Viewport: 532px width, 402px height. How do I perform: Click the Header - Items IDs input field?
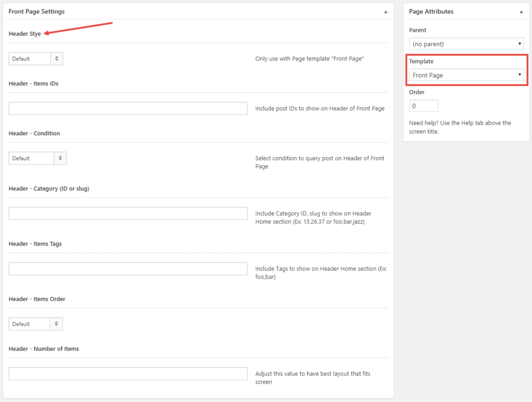click(x=128, y=108)
